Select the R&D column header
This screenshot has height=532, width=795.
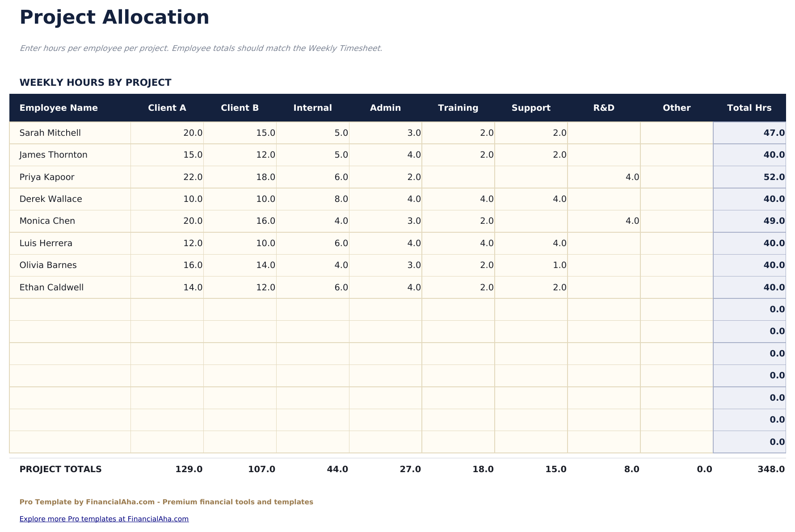tap(604, 108)
